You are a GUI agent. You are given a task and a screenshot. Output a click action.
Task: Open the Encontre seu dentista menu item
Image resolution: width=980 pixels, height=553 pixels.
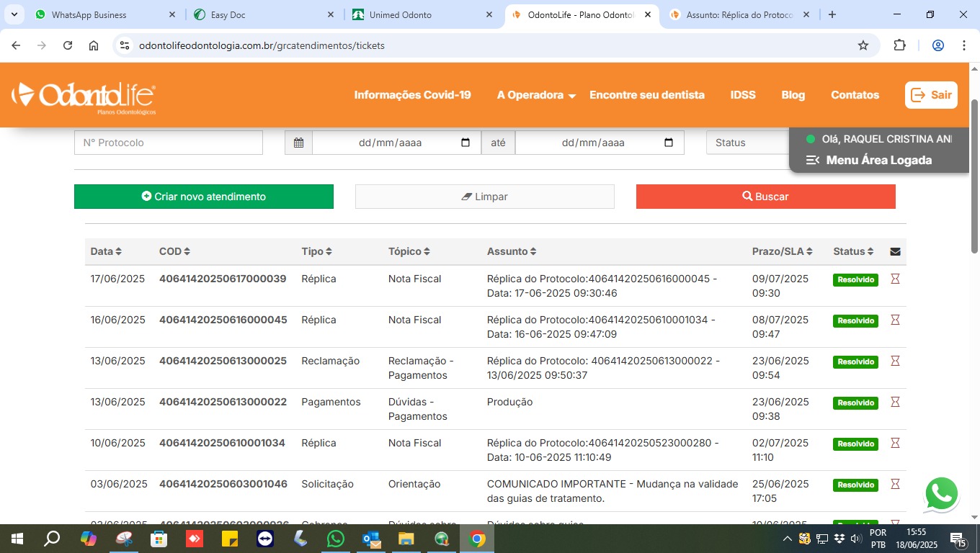point(646,95)
